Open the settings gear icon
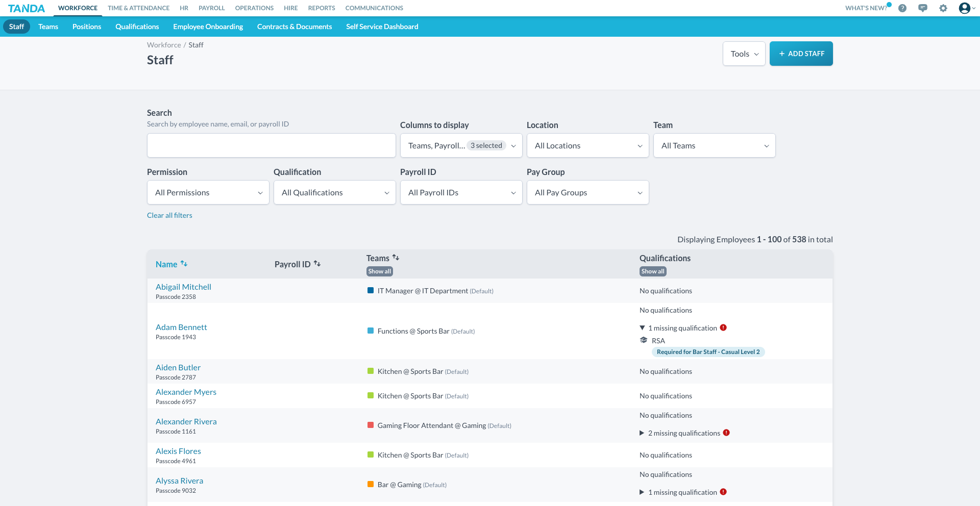This screenshot has width=980, height=506. pyautogui.click(x=943, y=8)
